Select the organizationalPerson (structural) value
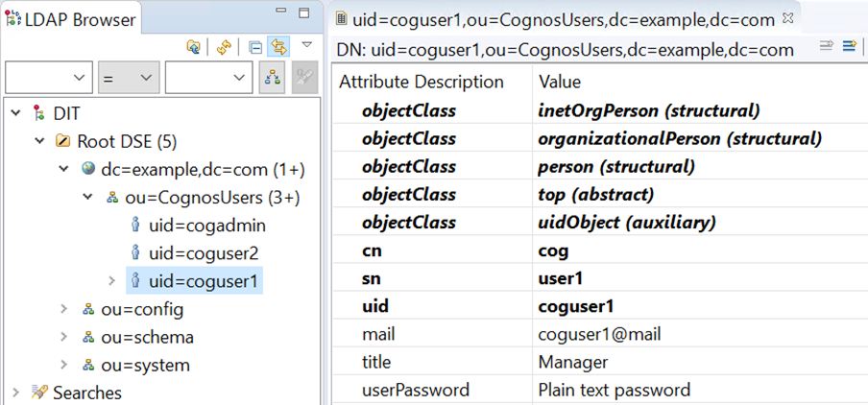Viewport: 868px width, 405px height. tap(680, 138)
